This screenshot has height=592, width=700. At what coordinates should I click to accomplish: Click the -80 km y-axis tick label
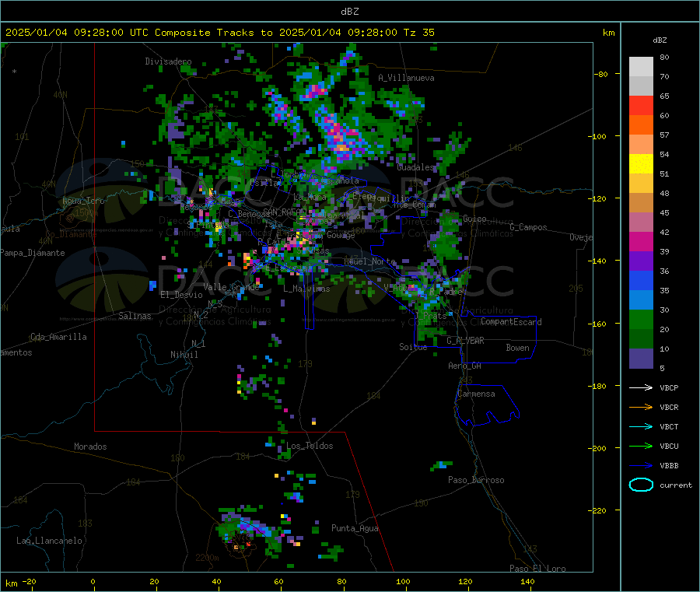coord(601,74)
